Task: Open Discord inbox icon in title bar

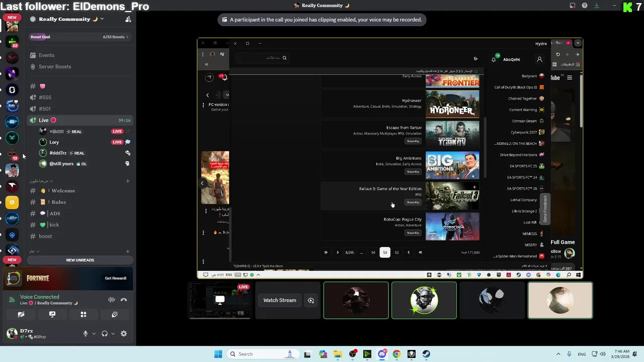Action: click(573, 6)
